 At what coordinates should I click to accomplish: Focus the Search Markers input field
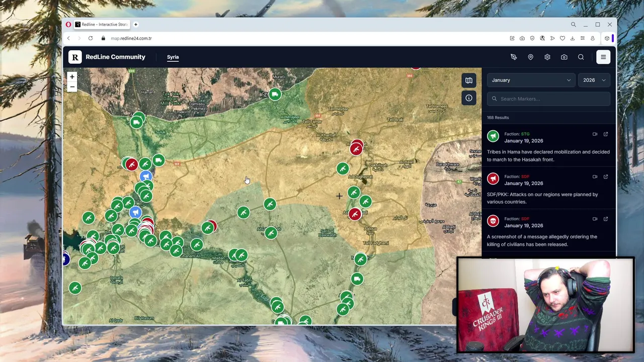pos(548,99)
